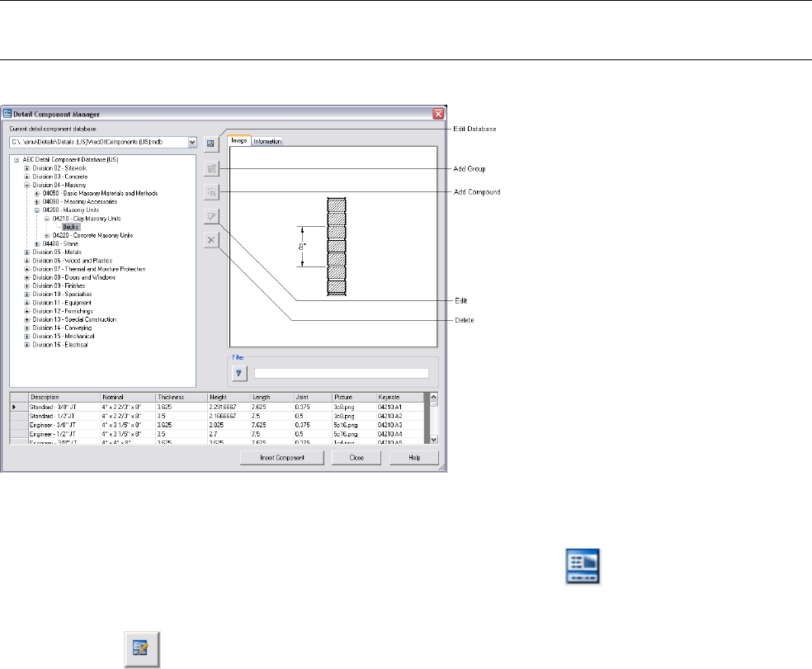Expand Division 03 - Concrete node
Image resolution: width=812 pixels, height=669 pixels.
(27, 177)
